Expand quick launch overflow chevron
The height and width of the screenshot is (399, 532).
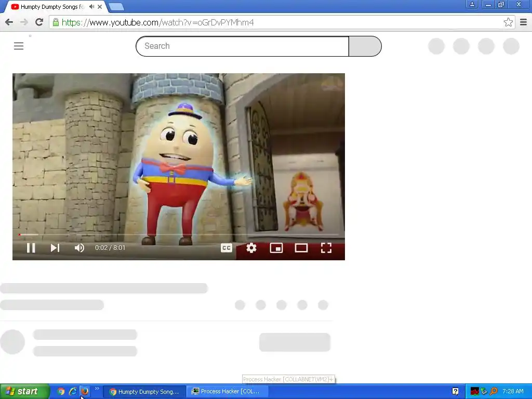(x=97, y=389)
